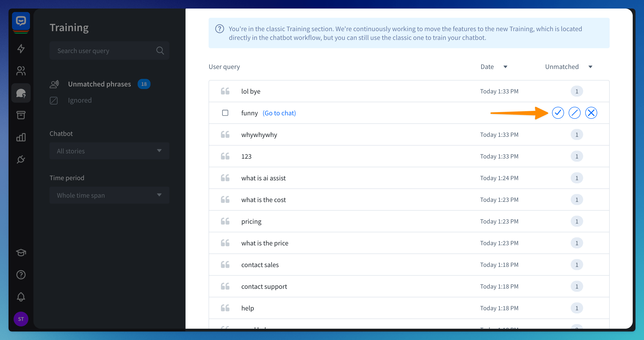Open the Archives box icon
Viewport: 644px width, 340px height.
[x=21, y=115]
